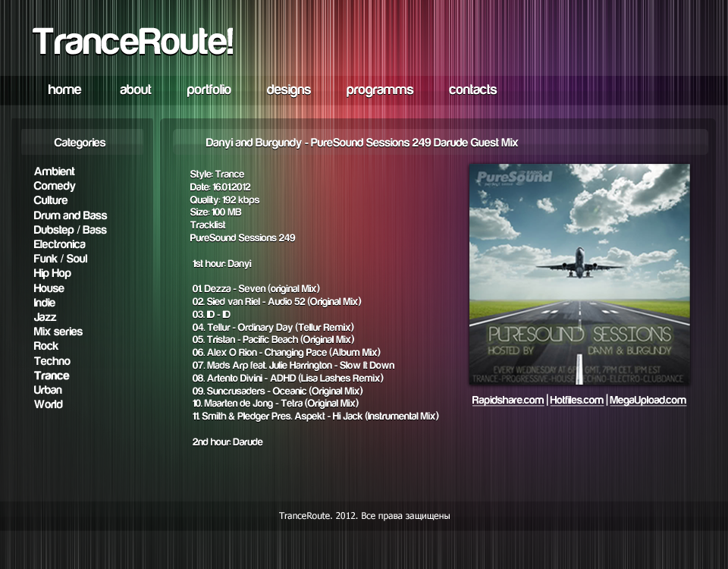
Task: Pick the Hip Hop category
Action: click(52, 273)
